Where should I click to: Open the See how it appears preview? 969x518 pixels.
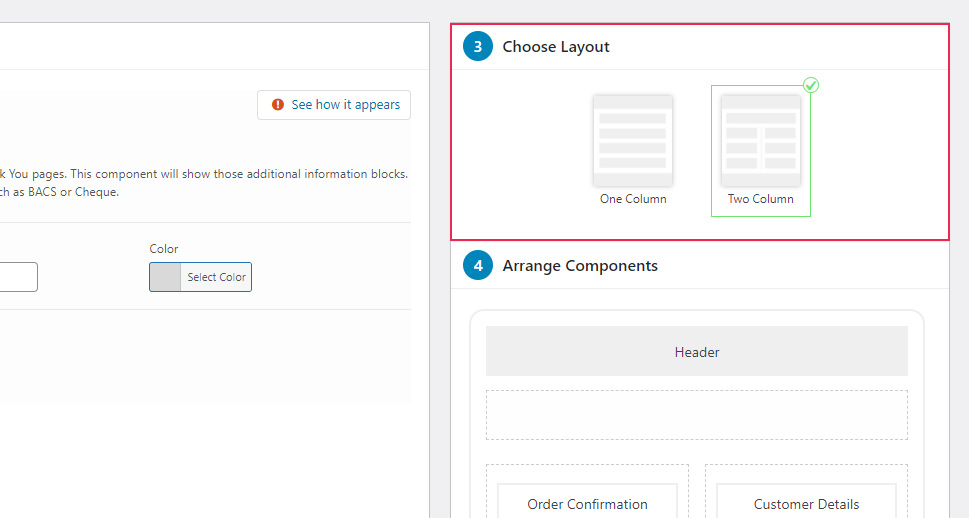(345, 105)
